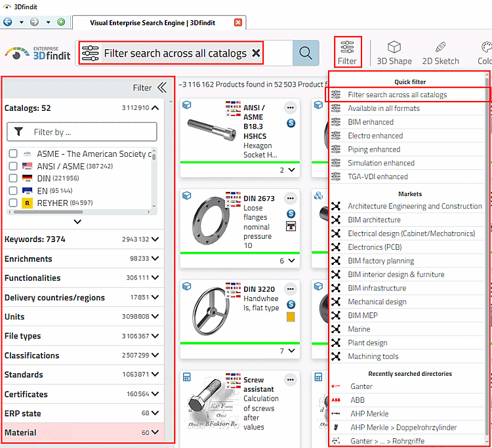Viewport: 492px width, 448px height.
Task: Open recently searched ABB directory
Action: coord(407,400)
